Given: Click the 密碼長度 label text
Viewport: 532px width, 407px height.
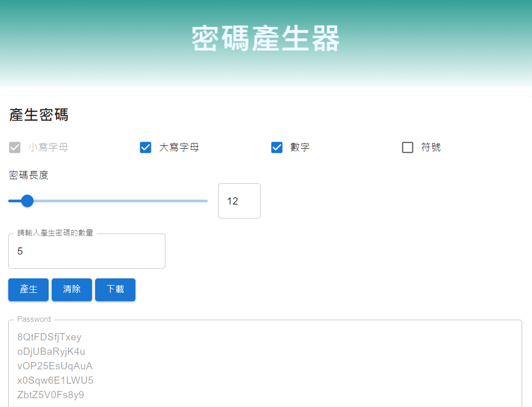Looking at the screenshot, I should [29, 176].
